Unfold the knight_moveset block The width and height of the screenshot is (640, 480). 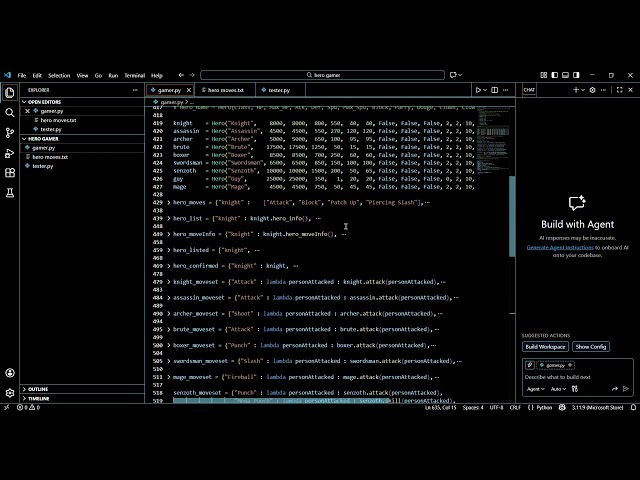169,282
